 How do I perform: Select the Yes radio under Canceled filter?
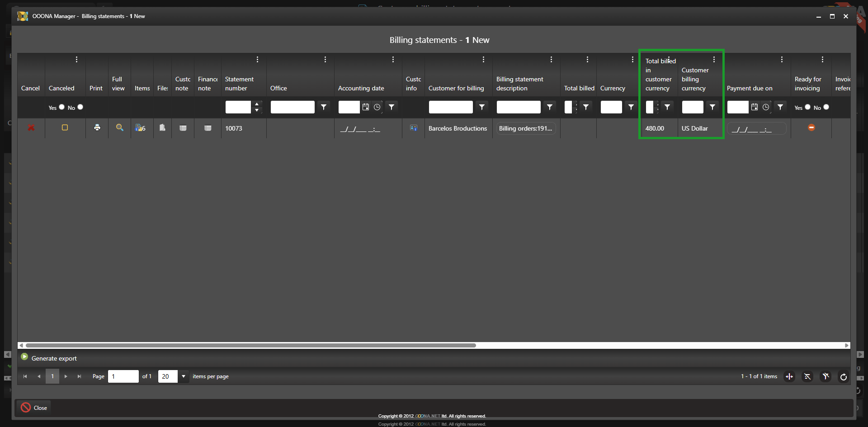tap(62, 107)
